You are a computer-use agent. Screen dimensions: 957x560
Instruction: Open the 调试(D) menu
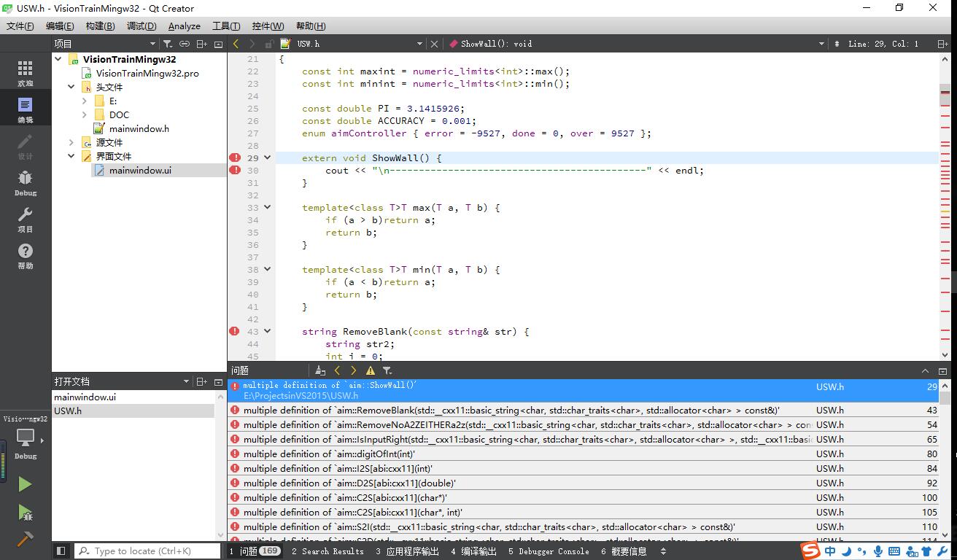(142, 26)
